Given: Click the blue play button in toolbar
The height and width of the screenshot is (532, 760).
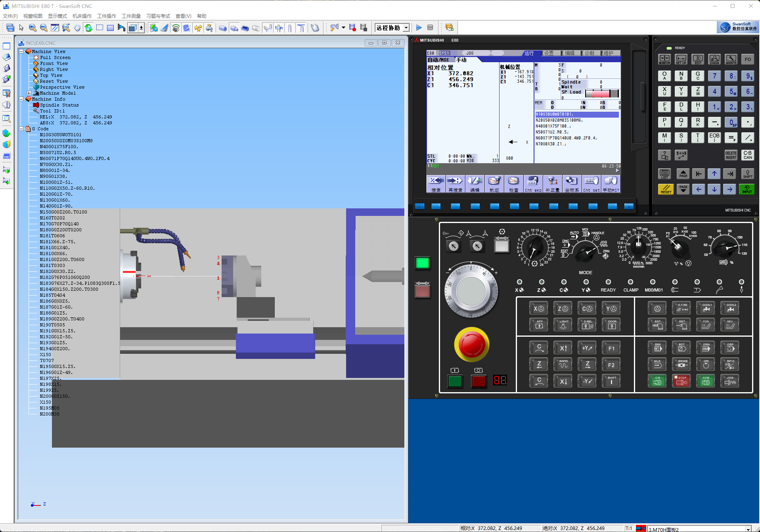Looking at the screenshot, I should tap(419, 28).
